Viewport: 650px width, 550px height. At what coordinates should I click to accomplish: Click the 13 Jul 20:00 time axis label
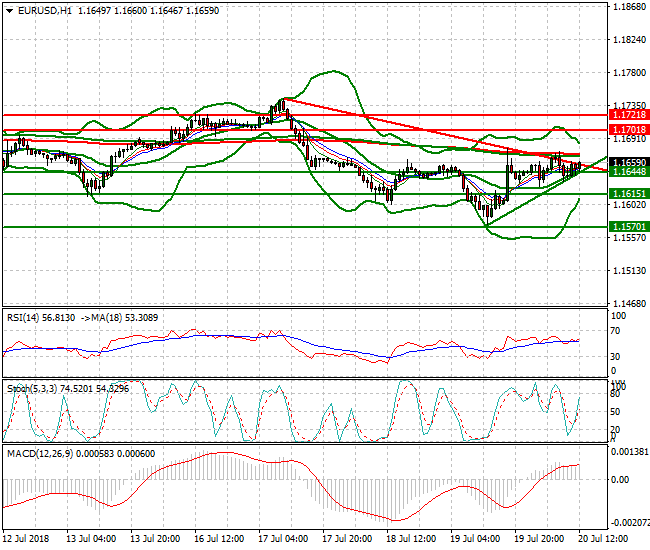pyautogui.click(x=155, y=539)
